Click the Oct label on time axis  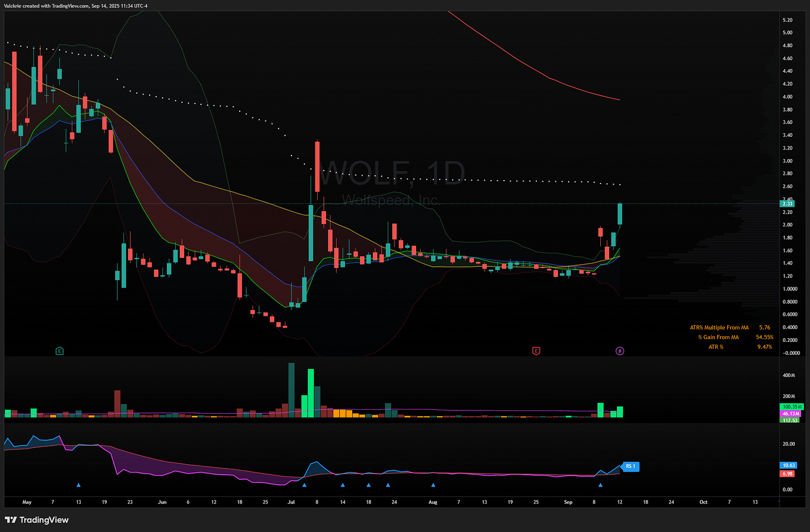[x=703, y=502]
